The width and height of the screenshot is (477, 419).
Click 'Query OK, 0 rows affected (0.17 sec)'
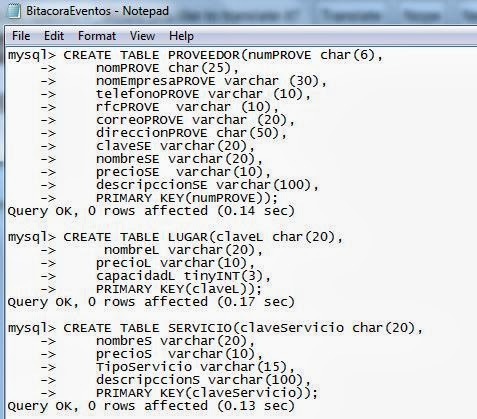[151, 302]
